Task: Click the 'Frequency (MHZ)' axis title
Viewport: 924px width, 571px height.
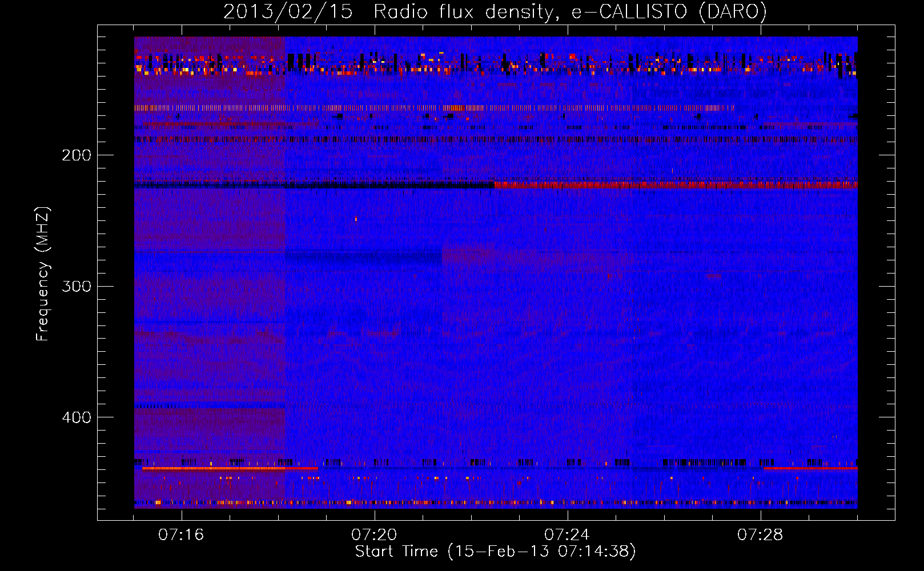Action: 43,274
